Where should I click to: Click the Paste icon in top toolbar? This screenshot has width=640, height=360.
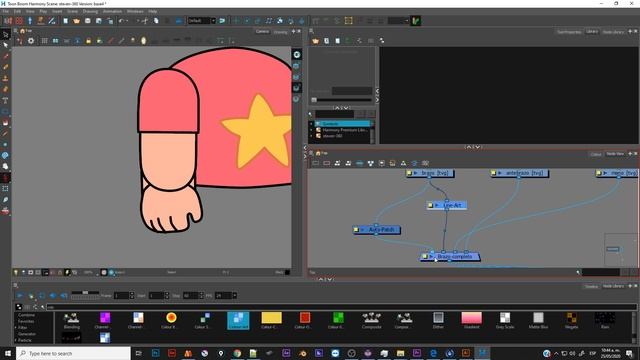coord(167,21)
